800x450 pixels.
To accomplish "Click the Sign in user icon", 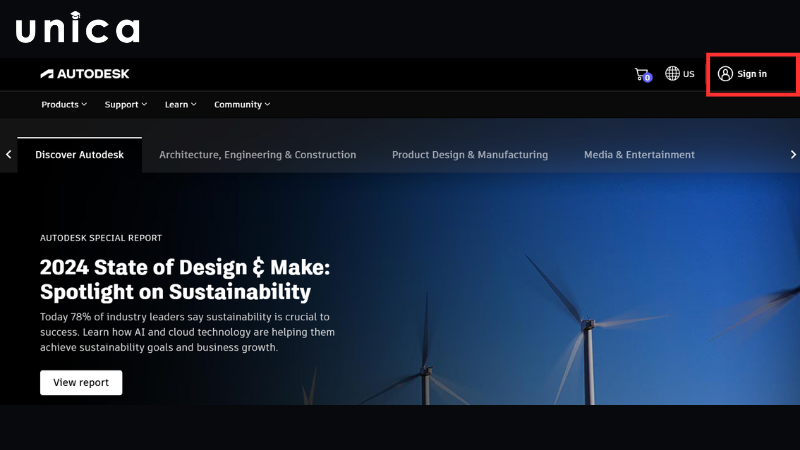I will click(725, 73).
